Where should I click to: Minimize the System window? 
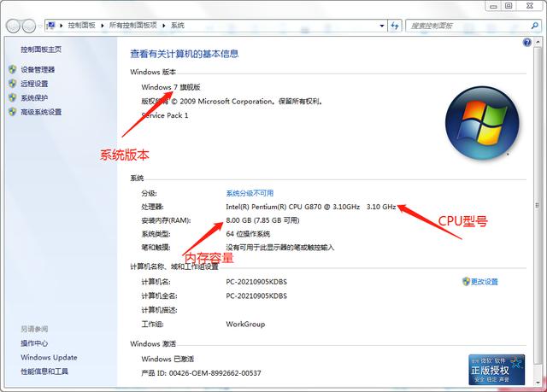493,6
